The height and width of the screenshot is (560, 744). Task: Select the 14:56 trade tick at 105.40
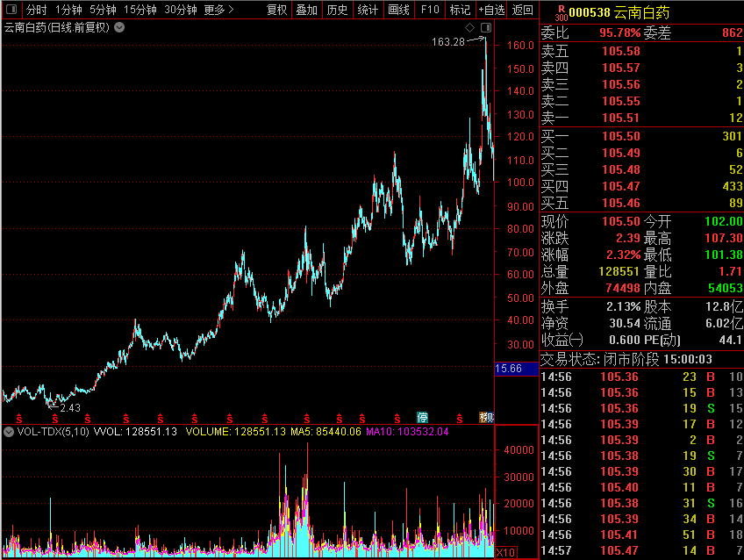641,487
